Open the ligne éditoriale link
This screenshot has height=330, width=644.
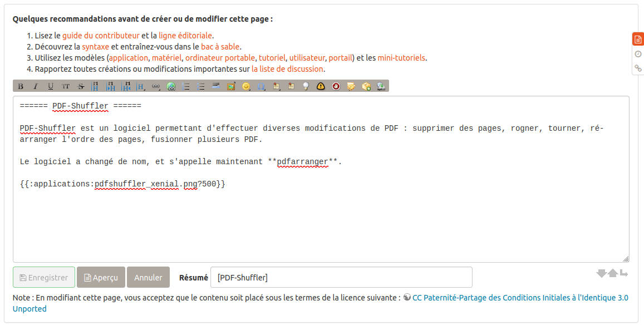click(185, 36)
